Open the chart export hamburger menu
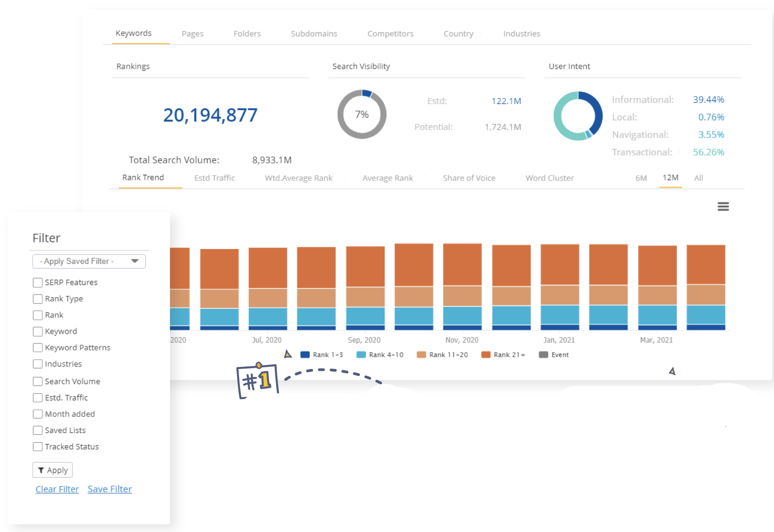The width and height of the screenshot is (774, 532). coord(724,206)
